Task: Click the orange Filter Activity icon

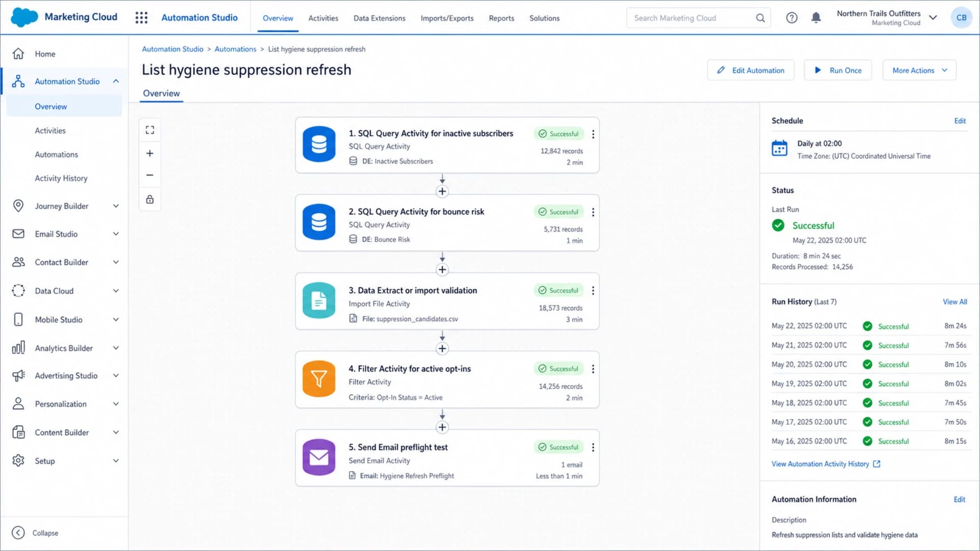Action: click(319, 379)
